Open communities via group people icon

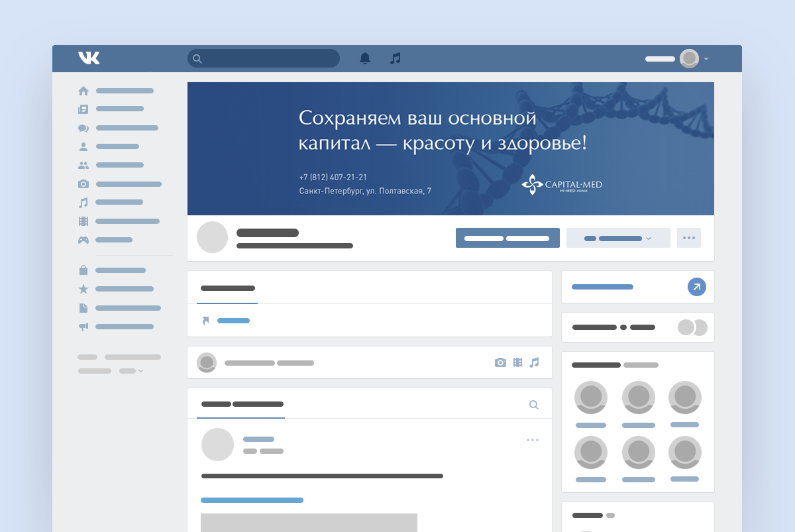pyautogui.click(x=83, y=165)
